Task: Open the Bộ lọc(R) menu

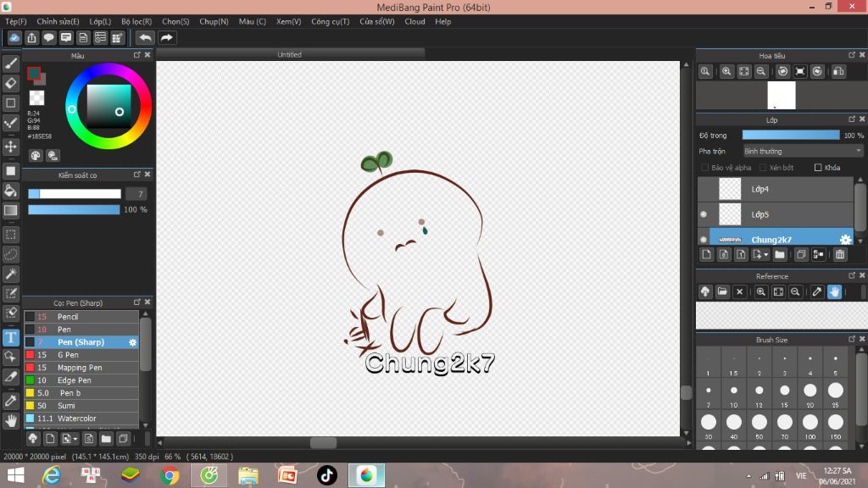Action: [136, 21]
